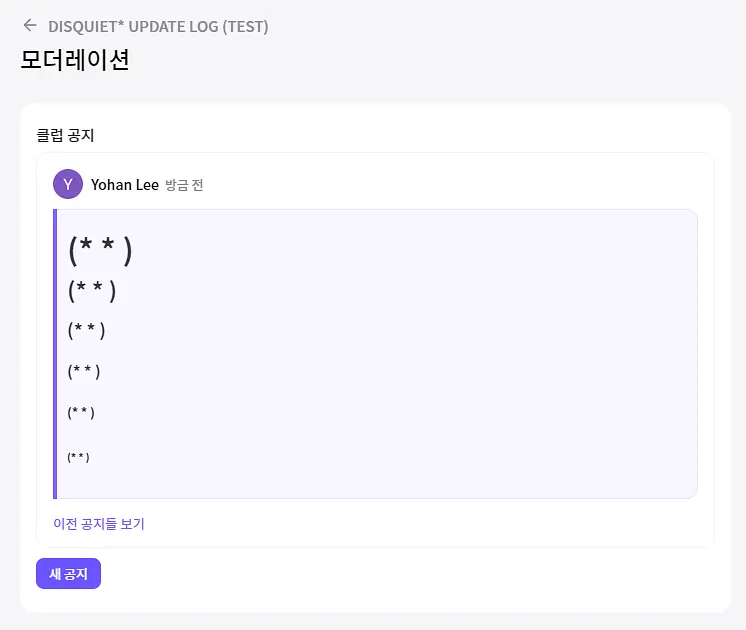Click empty space inside the notice quote block

(404, 354)
